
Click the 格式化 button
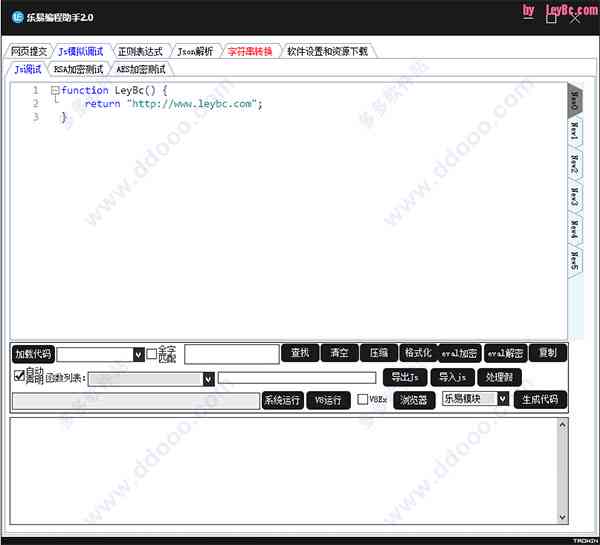(x=418, y=352)
